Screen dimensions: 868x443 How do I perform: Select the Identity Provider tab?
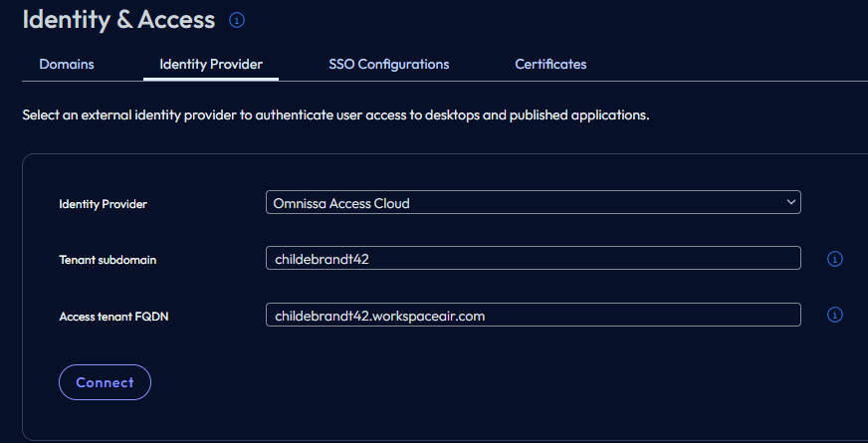(x=211, y=64)
